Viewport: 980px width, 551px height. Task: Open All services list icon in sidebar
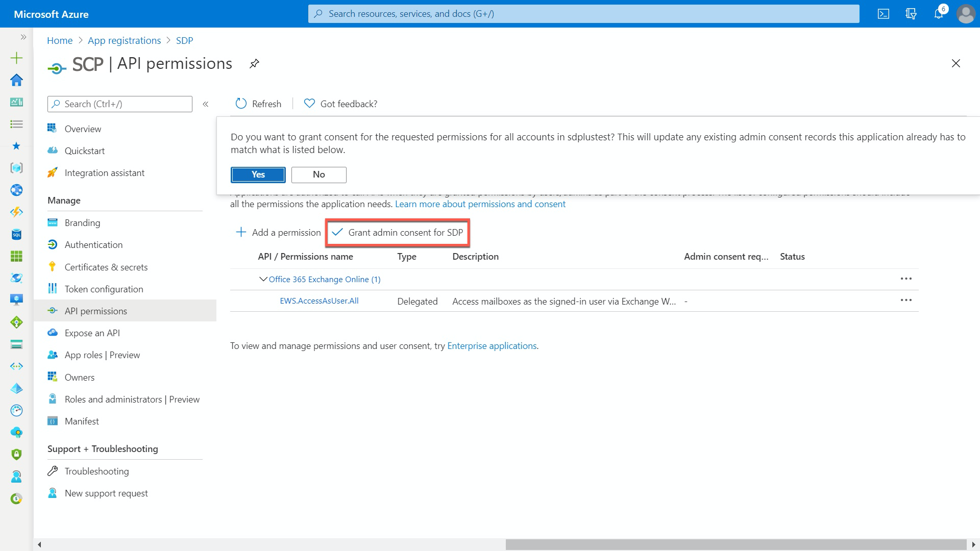click(x=16, y=124)
